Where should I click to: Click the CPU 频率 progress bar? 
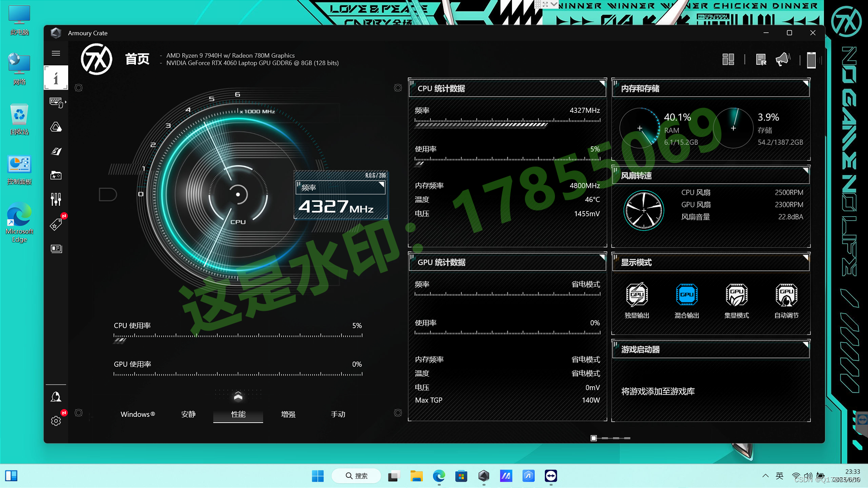tap(507, 122)
